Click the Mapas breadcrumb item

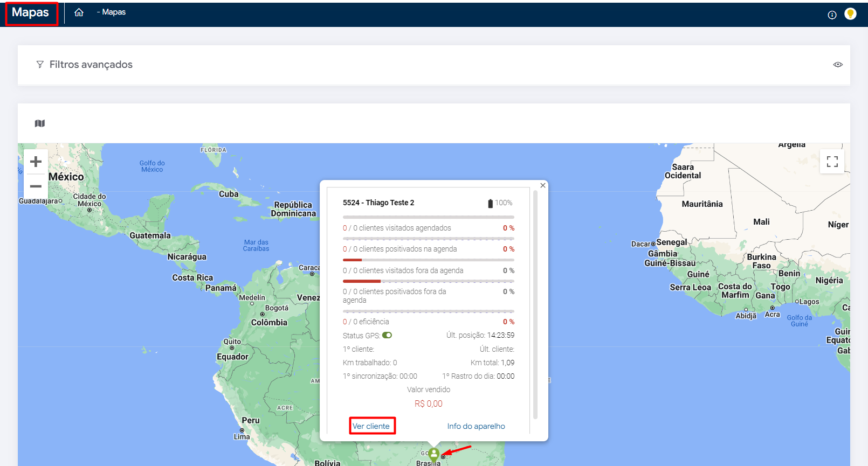coord(113,12)
